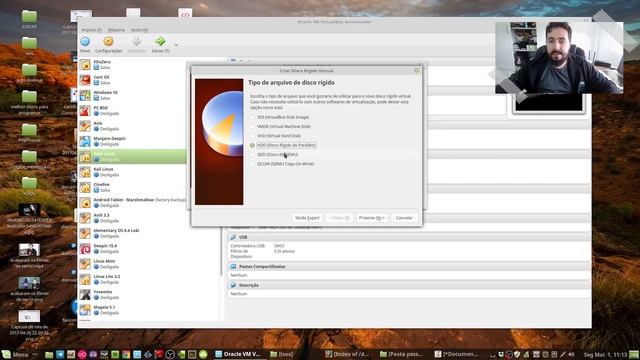Select the Windows 10 VM icon
The width and height of the screenshot is (640, 360).
point(85,95)
